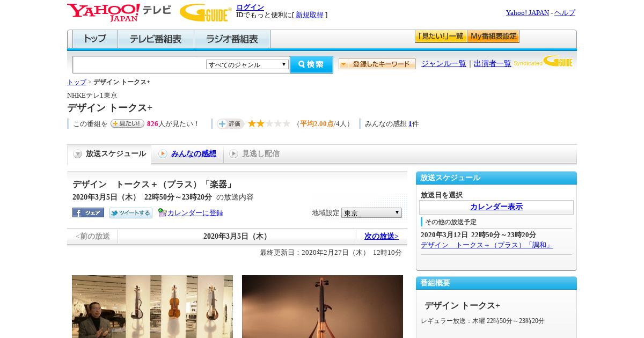This screenshot has height=338, width=644.
Task: Open the カレンダー表示 link
Action: [x=496, y=207]
